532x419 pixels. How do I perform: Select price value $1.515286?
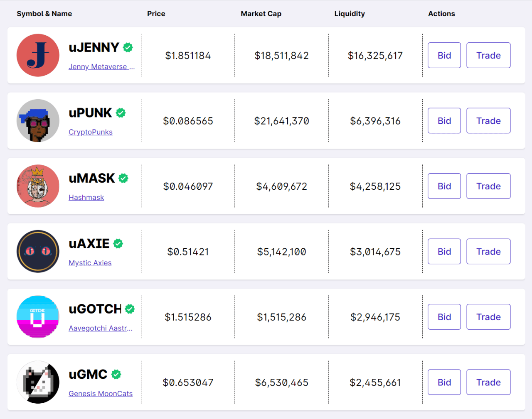coord(188,317)
